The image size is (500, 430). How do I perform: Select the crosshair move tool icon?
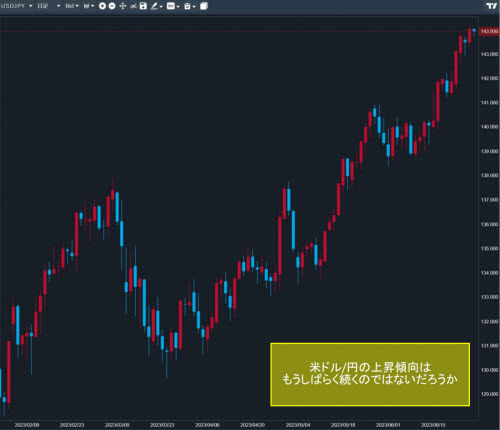tap(123, 6)
